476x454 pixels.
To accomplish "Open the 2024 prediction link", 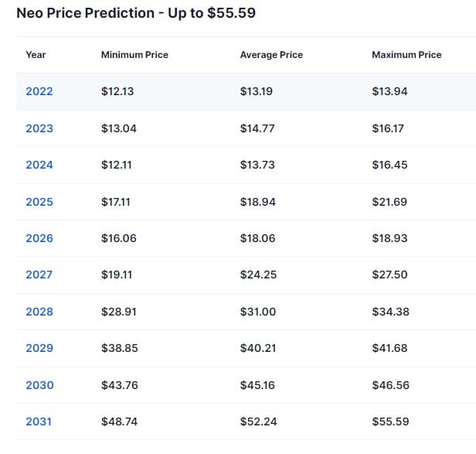I will [x=39, y=165].
